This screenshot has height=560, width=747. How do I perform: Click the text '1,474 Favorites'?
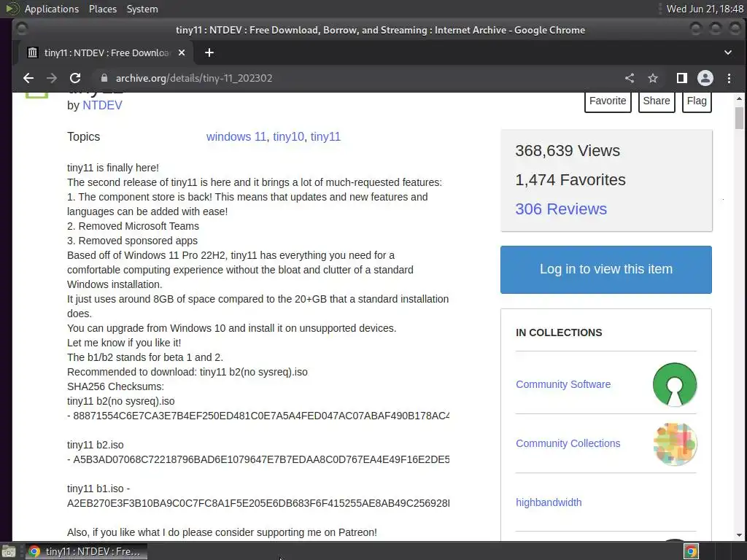[x=570, y=180]
